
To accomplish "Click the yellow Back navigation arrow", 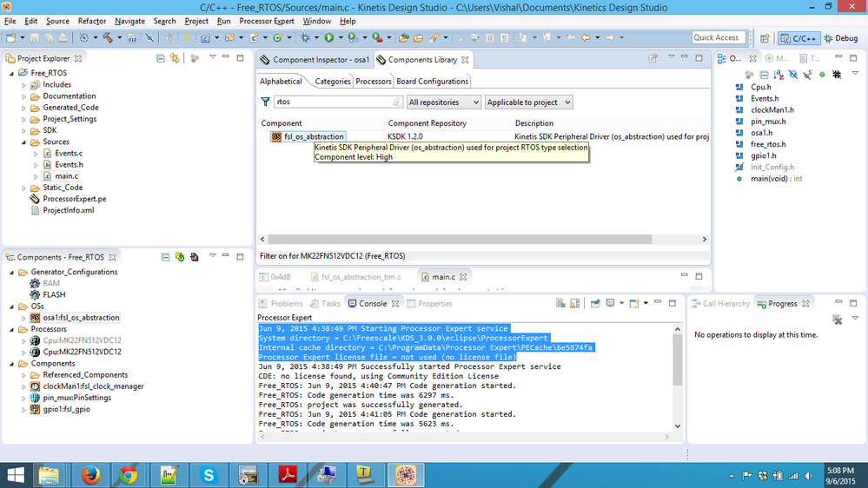I will tap(586, 37).
